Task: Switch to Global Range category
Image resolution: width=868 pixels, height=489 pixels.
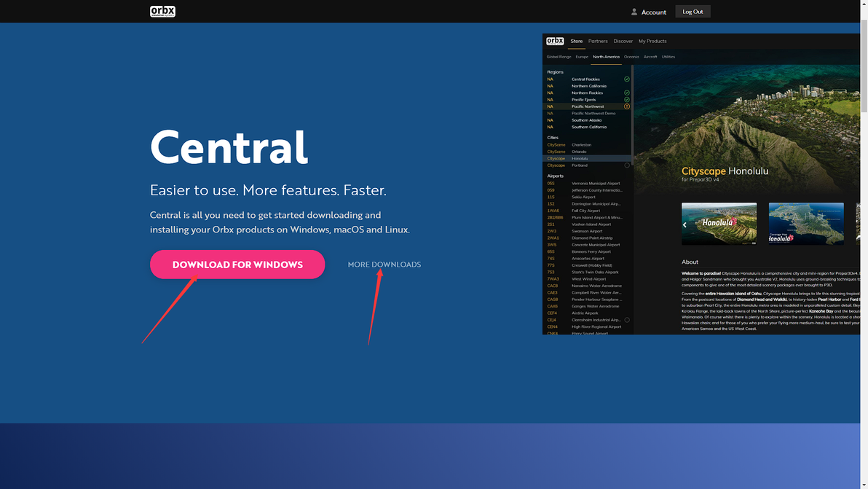Action: click(559, 57)
